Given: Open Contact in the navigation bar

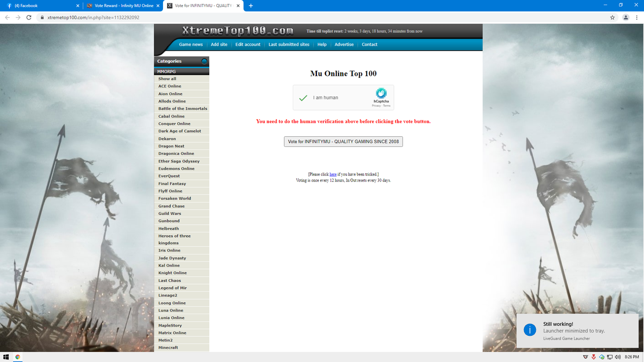Looking at the screenshot, I should [x=369, y=44].
